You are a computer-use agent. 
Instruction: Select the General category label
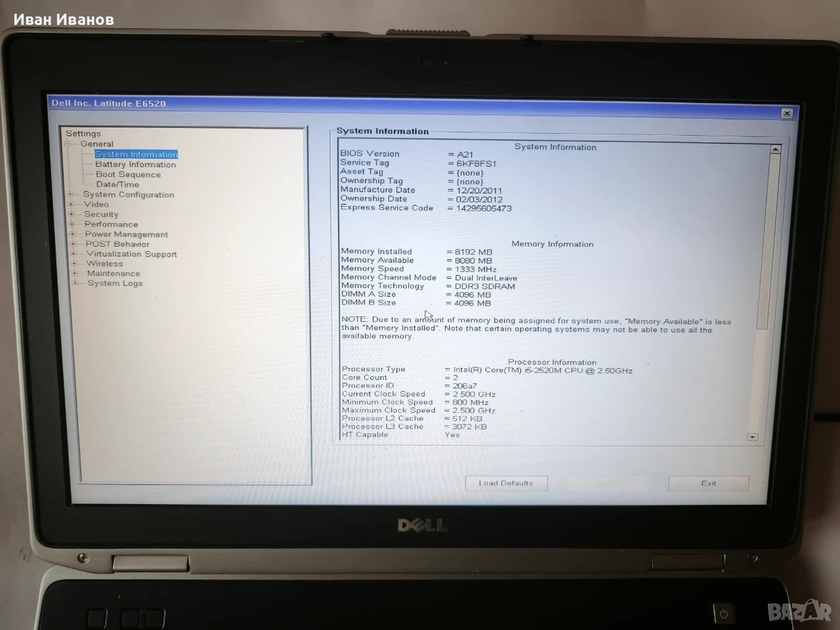point(97,144)
